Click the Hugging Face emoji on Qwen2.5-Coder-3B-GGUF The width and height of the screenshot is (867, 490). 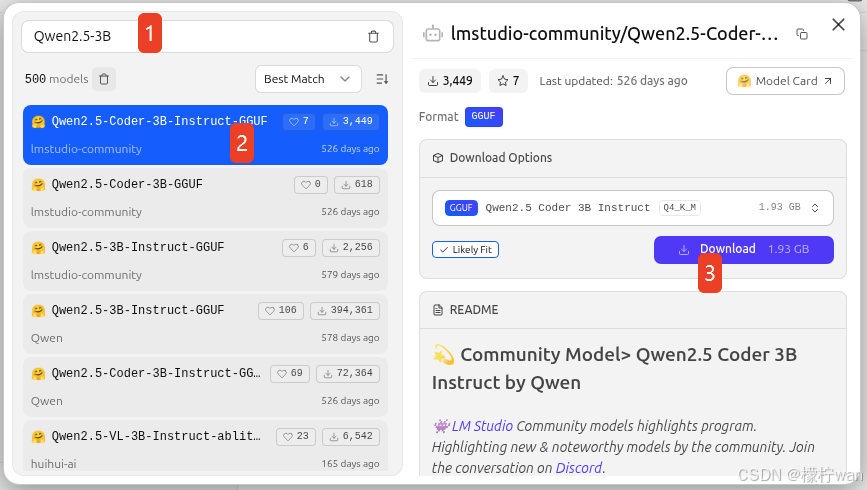click(38, 184)
